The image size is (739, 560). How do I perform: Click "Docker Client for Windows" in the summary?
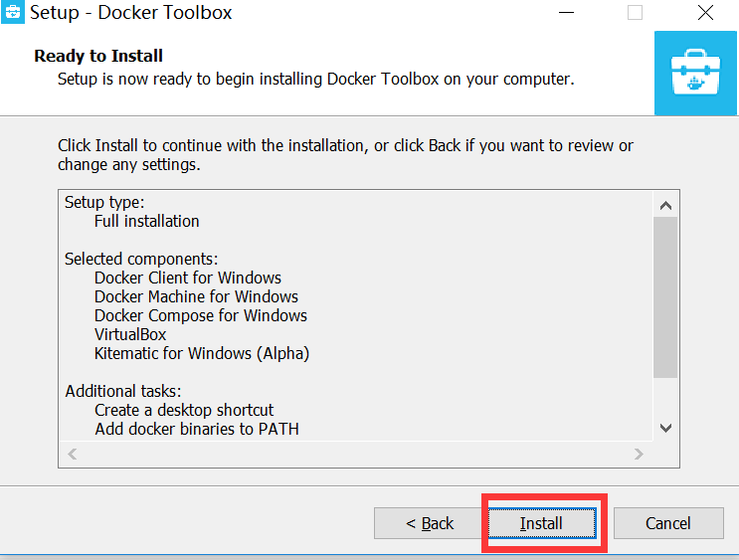[x=188, y=278]
